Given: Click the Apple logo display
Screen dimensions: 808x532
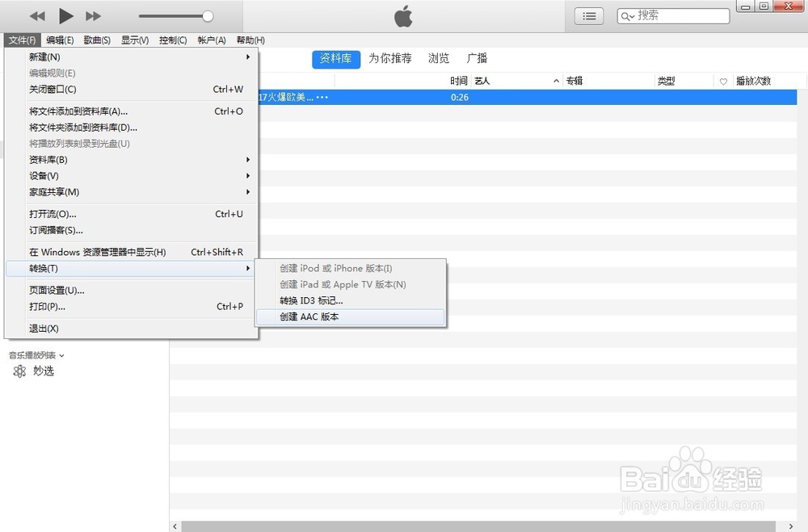Looking at the screenshot, I should (x=403, y=16).
